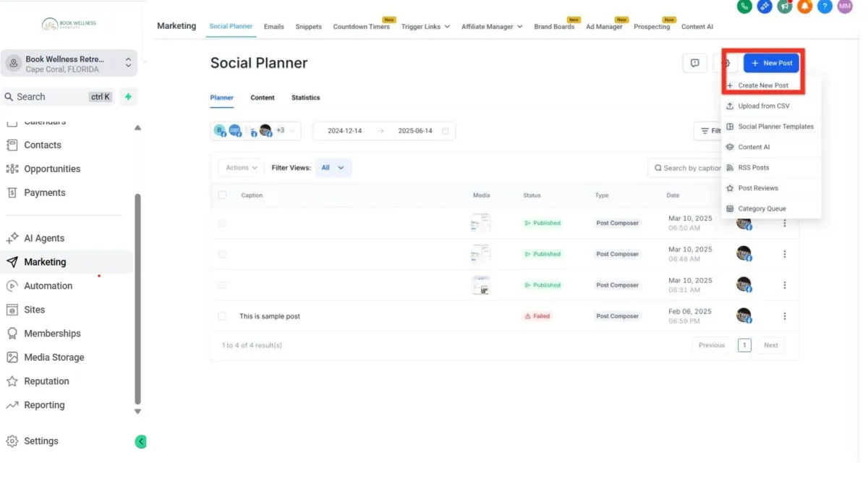Open the blue AI sparkle icon in the header
The width and height of the screenshot is (868, 497).
[765, 7]
